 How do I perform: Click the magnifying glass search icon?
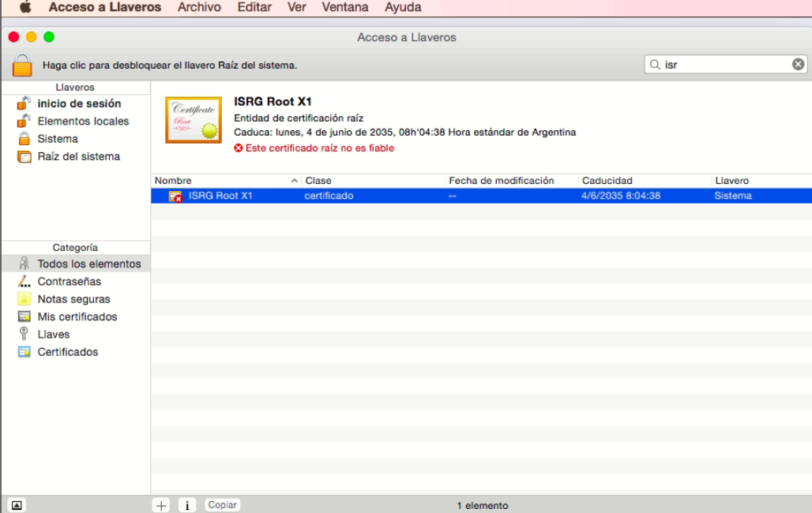(655, 65)
